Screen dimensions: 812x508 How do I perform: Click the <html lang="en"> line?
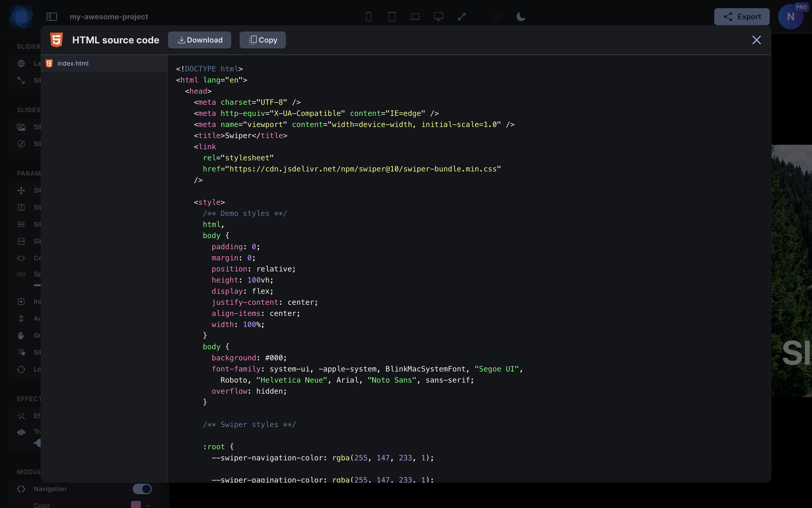211,80
